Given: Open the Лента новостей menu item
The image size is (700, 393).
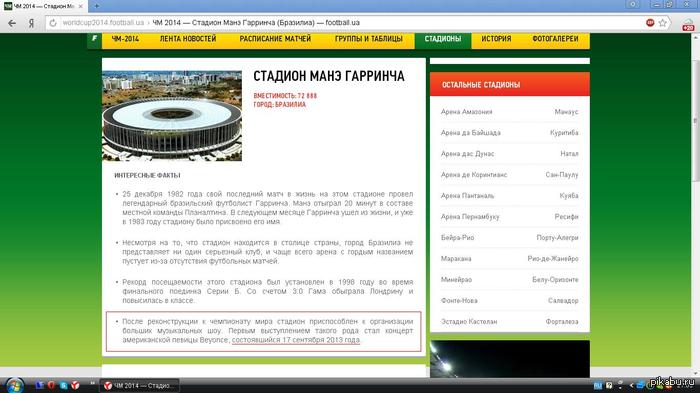Looking at the screenshot, I should 188,39.
